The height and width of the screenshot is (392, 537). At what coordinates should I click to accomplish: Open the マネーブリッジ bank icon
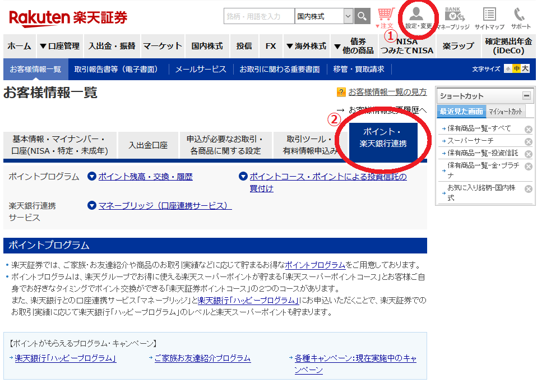coord(453,17)
